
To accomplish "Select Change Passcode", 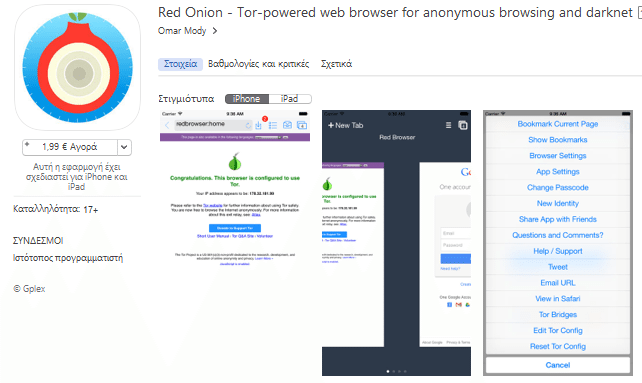I will 558,188.
